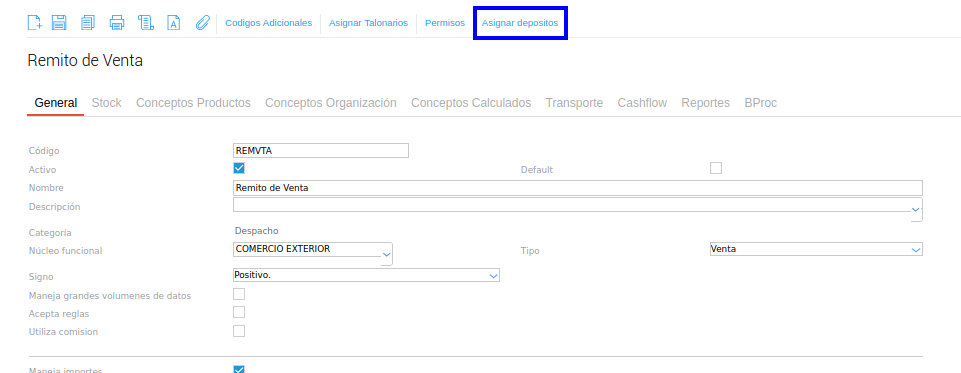Open Codigos Adicionales

268,23
